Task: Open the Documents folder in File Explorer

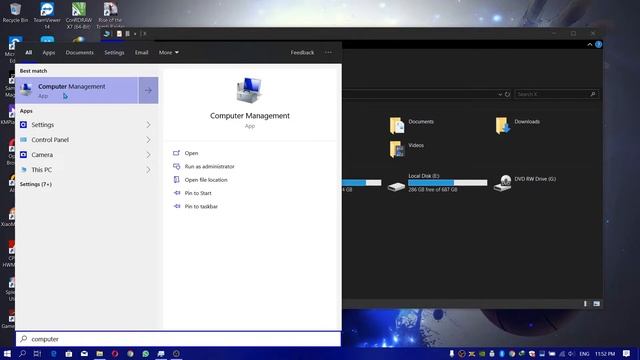Action: pos(411,125)
